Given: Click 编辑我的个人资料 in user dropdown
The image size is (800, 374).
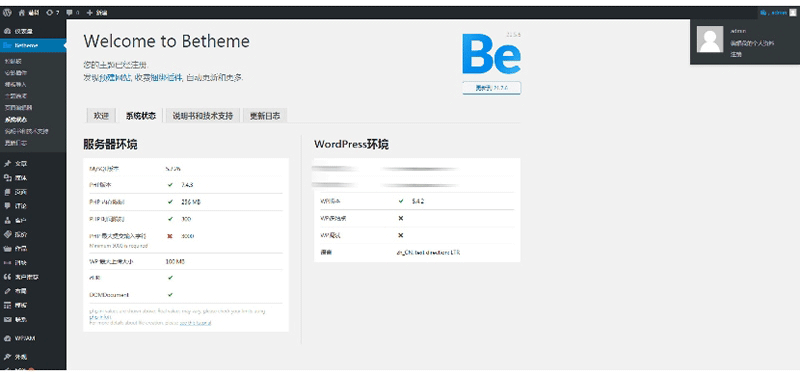Looking at the screenshot, I should pyautogui.click(x=752, y=43).
